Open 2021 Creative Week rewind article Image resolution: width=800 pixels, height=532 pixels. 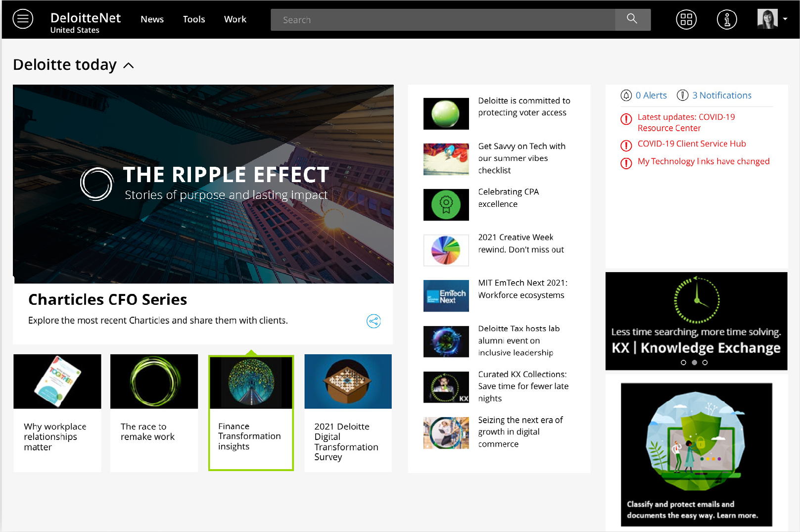pyautogui.click(x=521, y=243)
